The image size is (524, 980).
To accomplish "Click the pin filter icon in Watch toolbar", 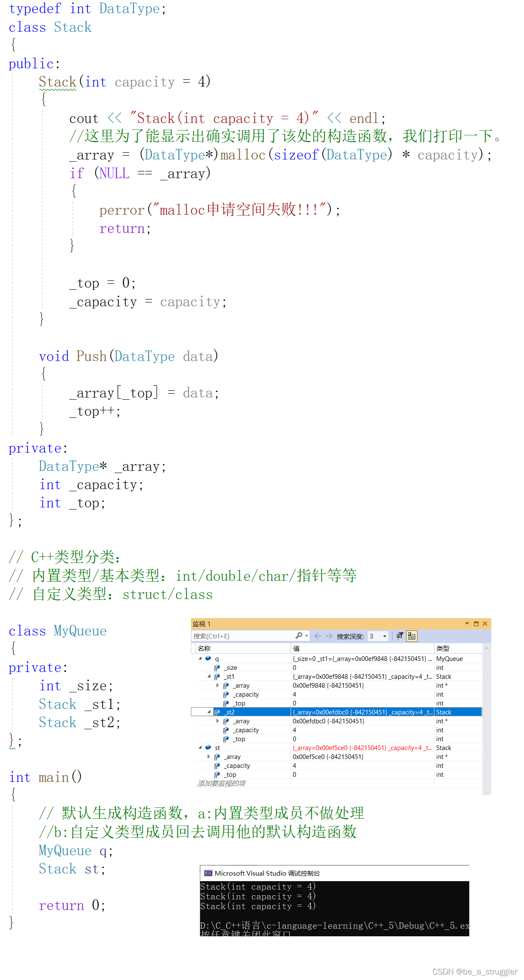I will pos(400,636).
